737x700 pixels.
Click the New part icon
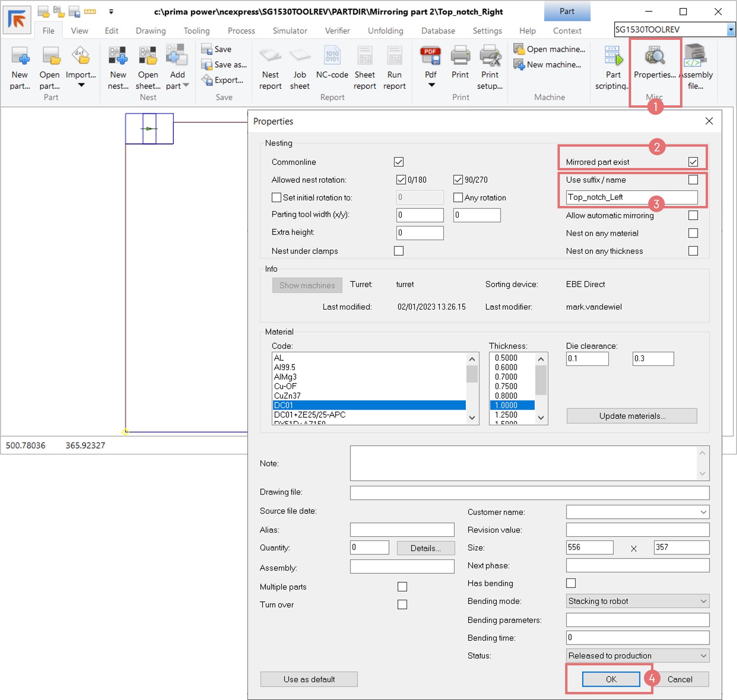pos(20,57)
